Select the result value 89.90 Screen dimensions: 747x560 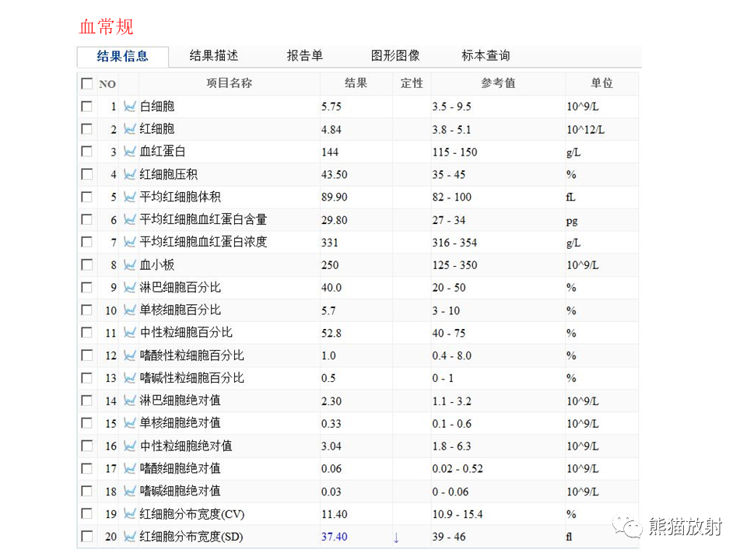[334, 197]
